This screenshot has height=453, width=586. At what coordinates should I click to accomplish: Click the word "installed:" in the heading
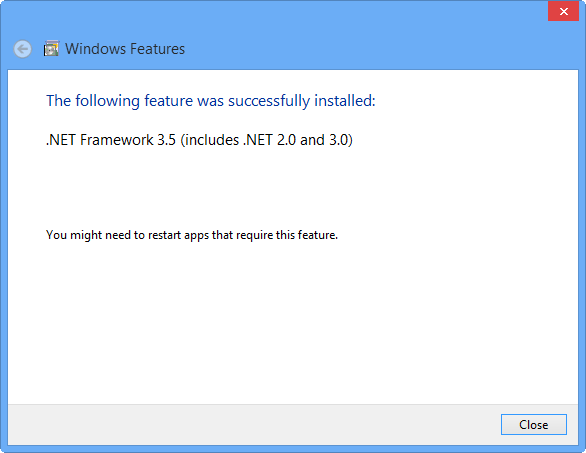pos(345,101)
